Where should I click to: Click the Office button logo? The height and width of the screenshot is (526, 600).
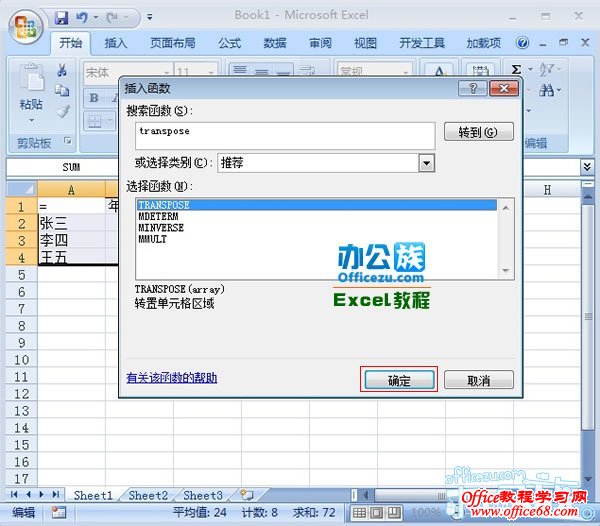point(26,27)
